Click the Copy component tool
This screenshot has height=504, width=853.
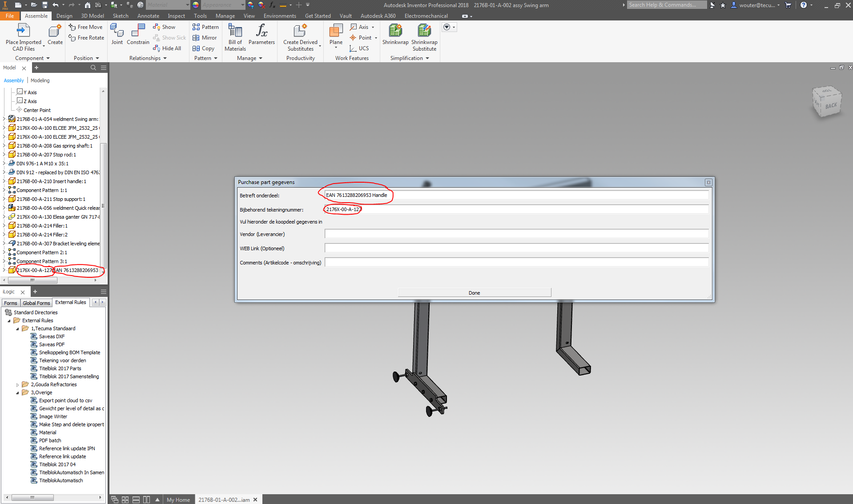click(x=203, y=48)
